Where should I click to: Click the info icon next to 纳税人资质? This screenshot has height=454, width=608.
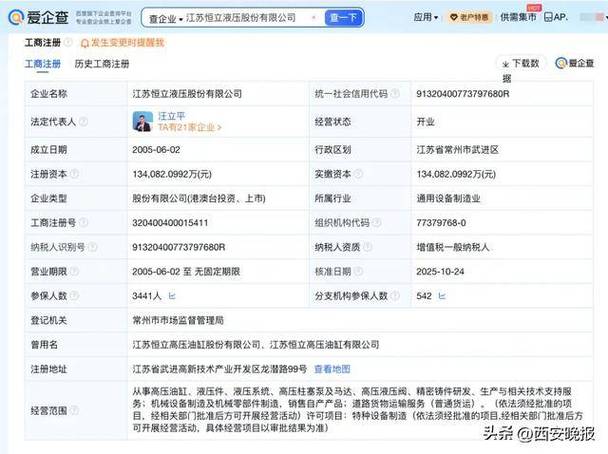click(368, 247)
